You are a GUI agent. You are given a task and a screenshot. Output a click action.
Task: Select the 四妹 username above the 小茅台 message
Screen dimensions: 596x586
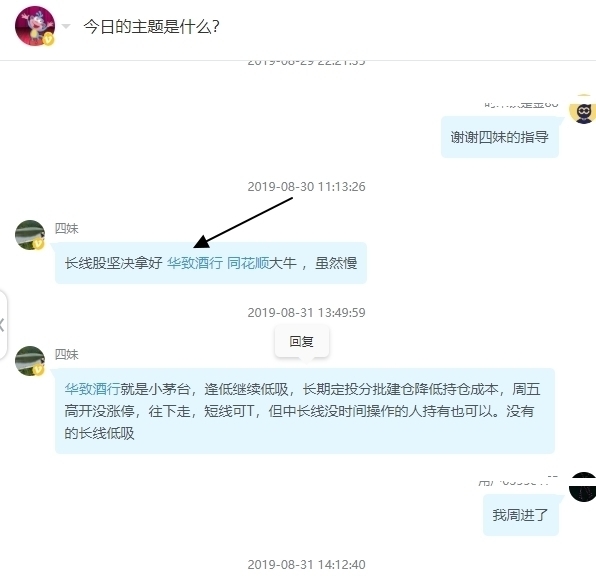point(67,354)
